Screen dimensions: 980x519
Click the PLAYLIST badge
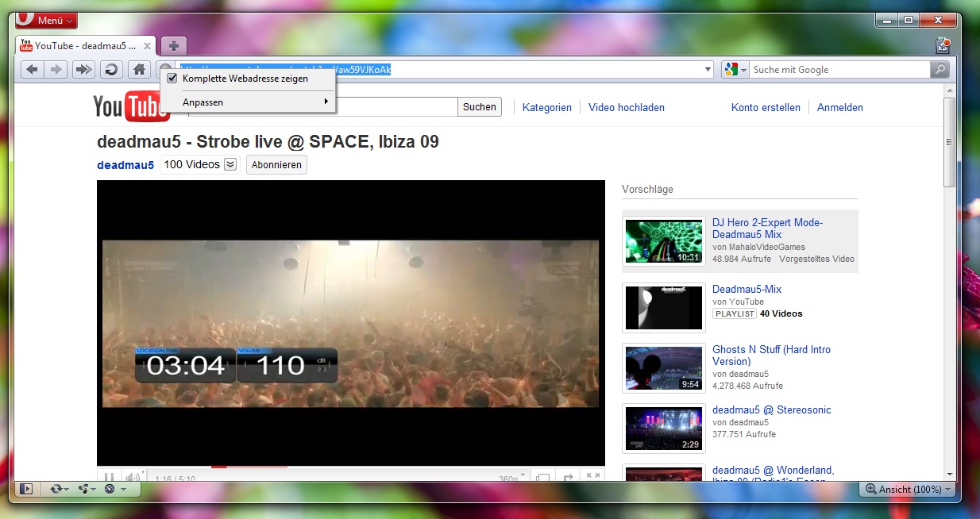coord(735,313)
